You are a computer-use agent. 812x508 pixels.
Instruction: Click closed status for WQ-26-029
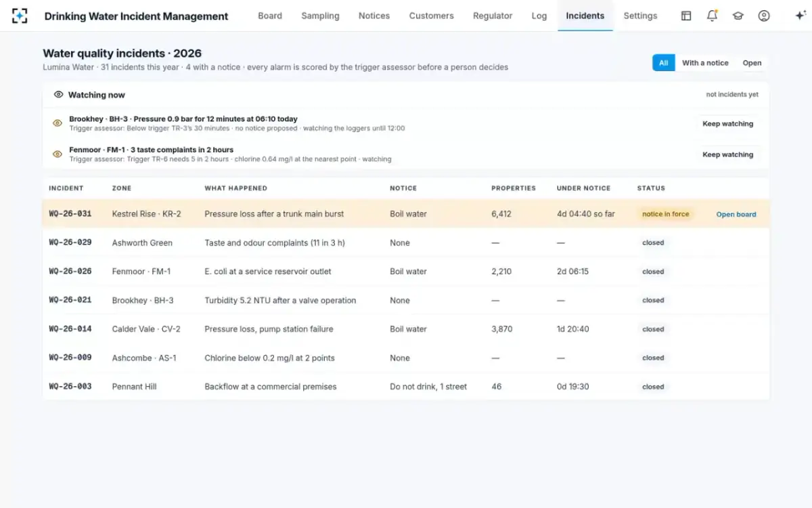click(653, 242)
